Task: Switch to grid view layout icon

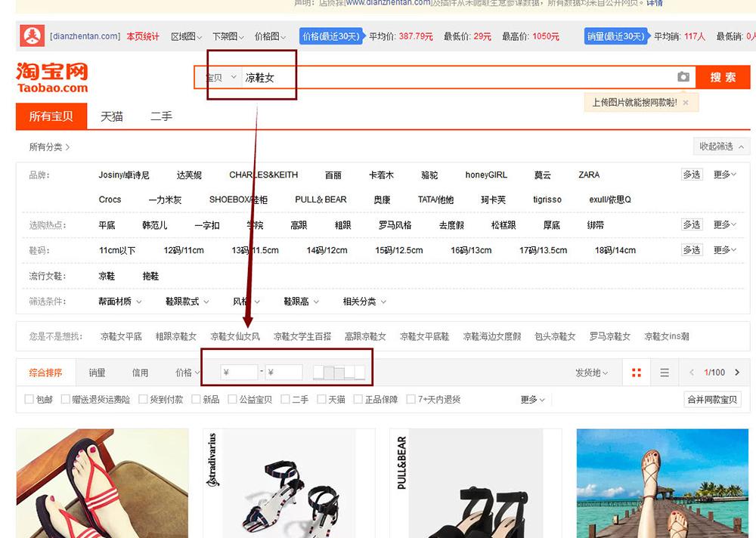Action: tap(636, 373)
